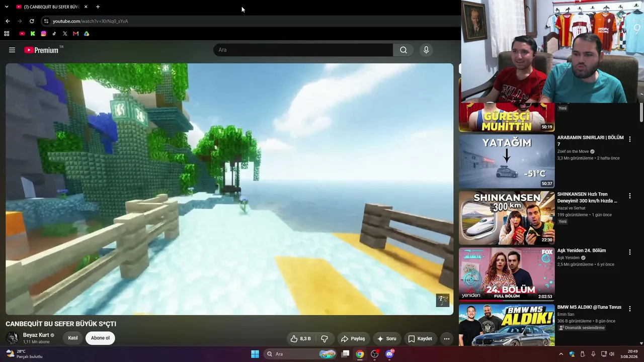The height and width of the screenshot is (362, 644).
Task: Open the tab search dropdown arrow
Action: tap(7, 7)
